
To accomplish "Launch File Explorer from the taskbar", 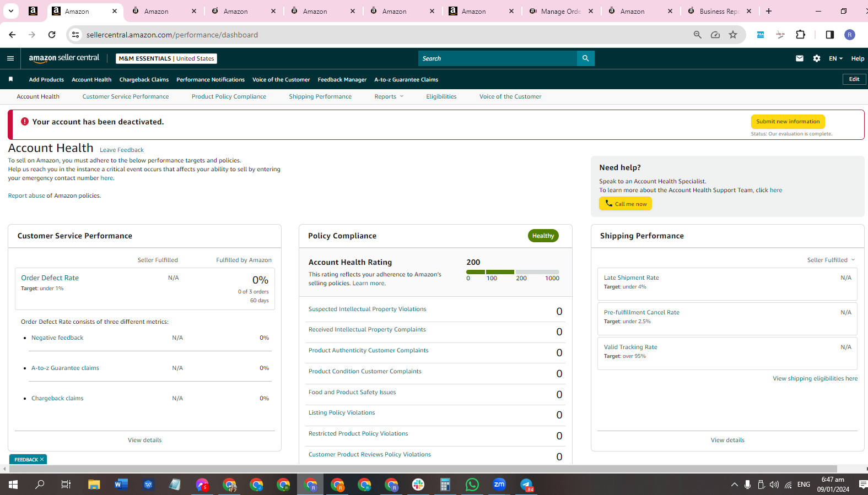I will [x=94, y=485].
